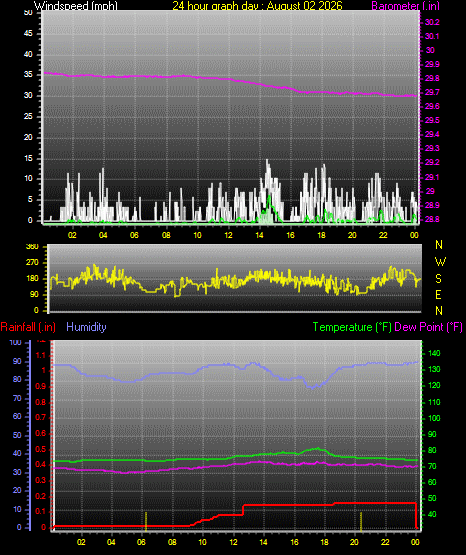Click the 30.1 value on barometer axis
This screenshot has height=555, width=466.
pos(432,36)
